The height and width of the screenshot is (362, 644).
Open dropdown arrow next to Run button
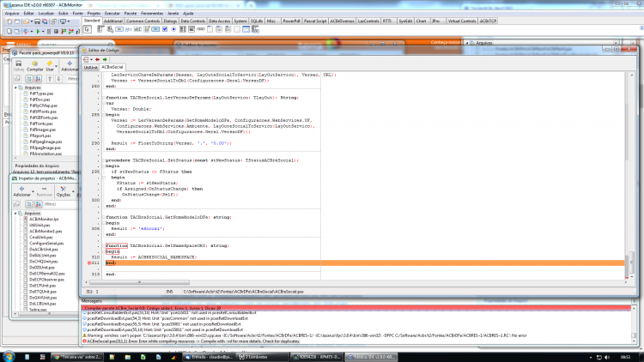(43, 32)
